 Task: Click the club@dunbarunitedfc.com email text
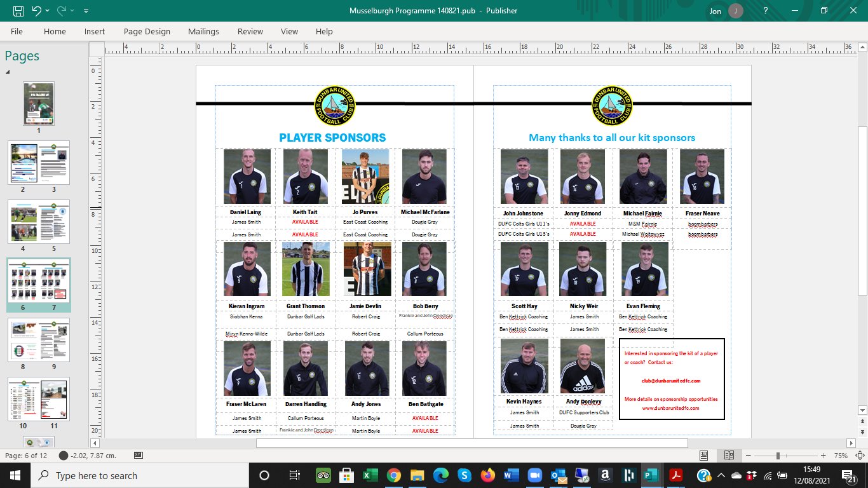671,381
